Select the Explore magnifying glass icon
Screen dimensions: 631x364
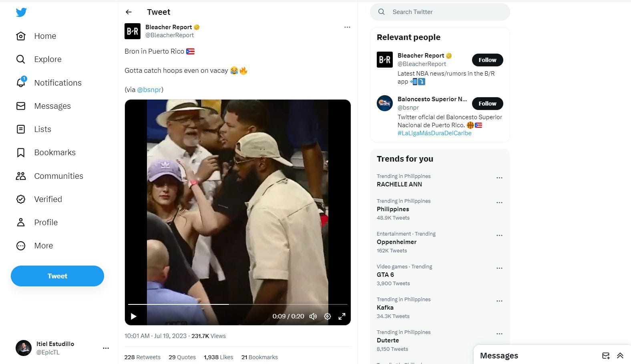pos(21,59)
